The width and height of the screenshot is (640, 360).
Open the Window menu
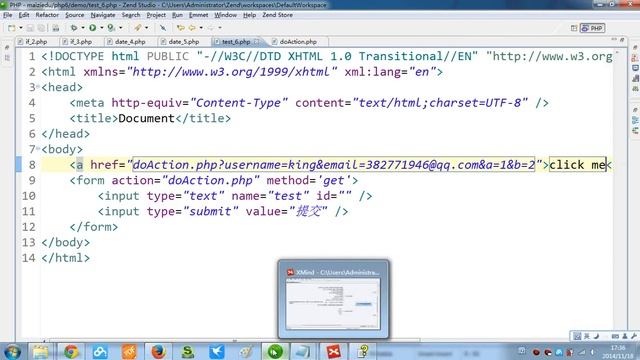[225, 15]
